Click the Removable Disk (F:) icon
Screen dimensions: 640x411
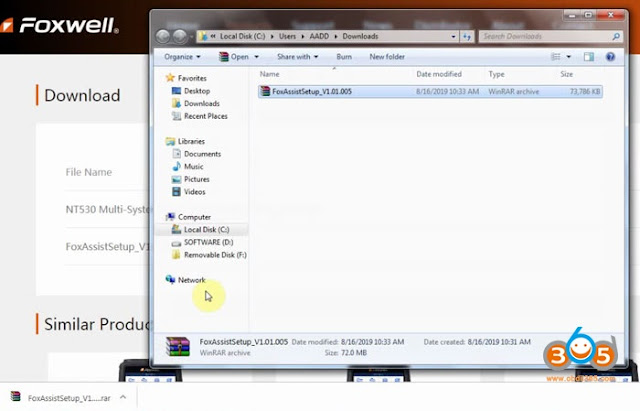[x=176, y=255]
